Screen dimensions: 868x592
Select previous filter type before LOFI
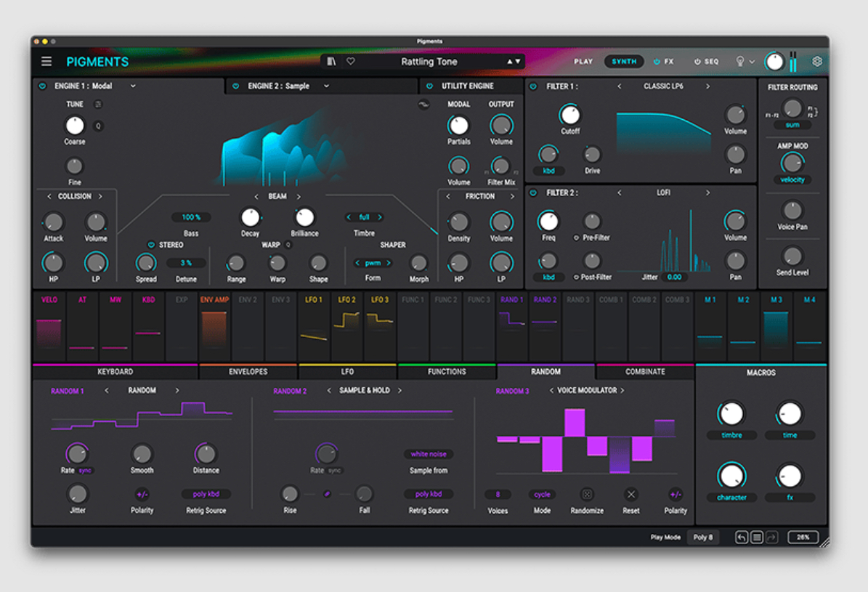[619, 192]
